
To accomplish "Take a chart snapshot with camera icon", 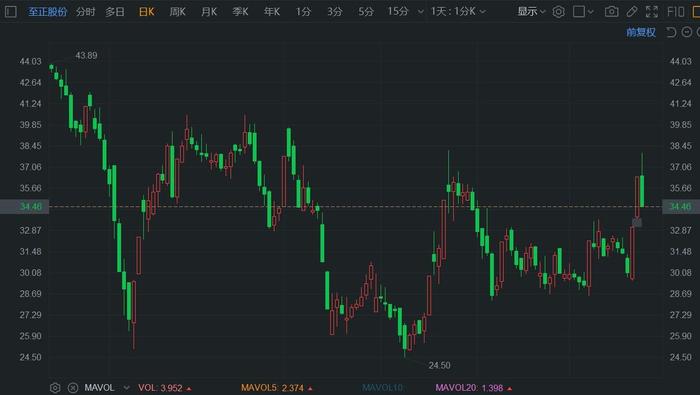I will (611, 12).
